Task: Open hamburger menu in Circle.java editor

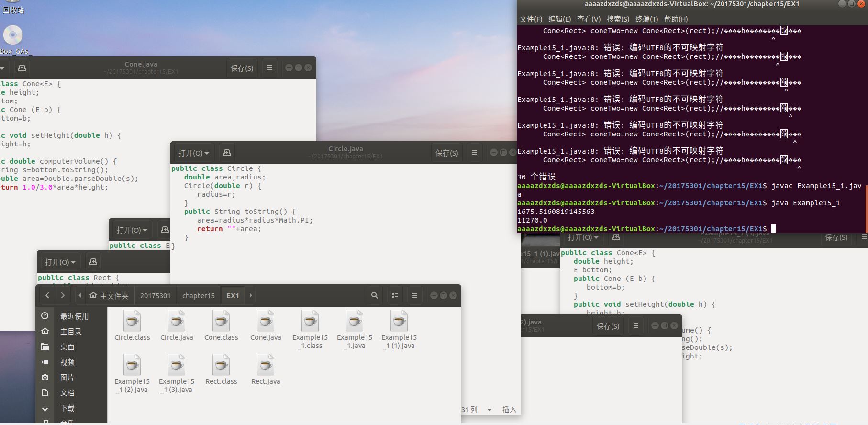Action: [475, 153]
